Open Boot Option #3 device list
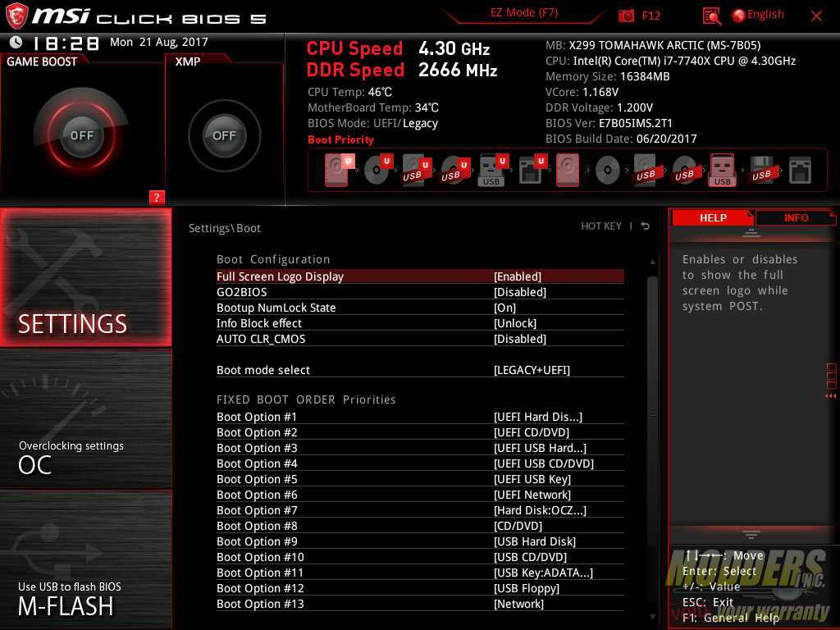This screenshot has width=840, height=630. pos(420,448)
